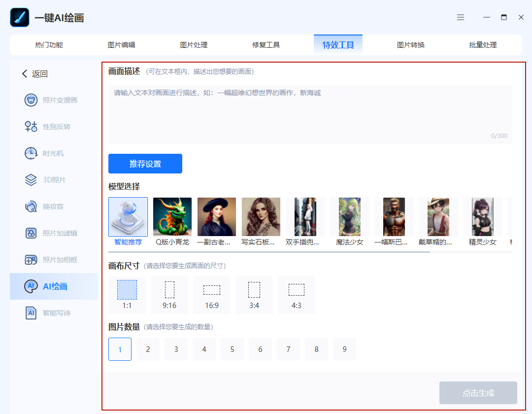Click the 点击生成 generate button

coord(478,393)
